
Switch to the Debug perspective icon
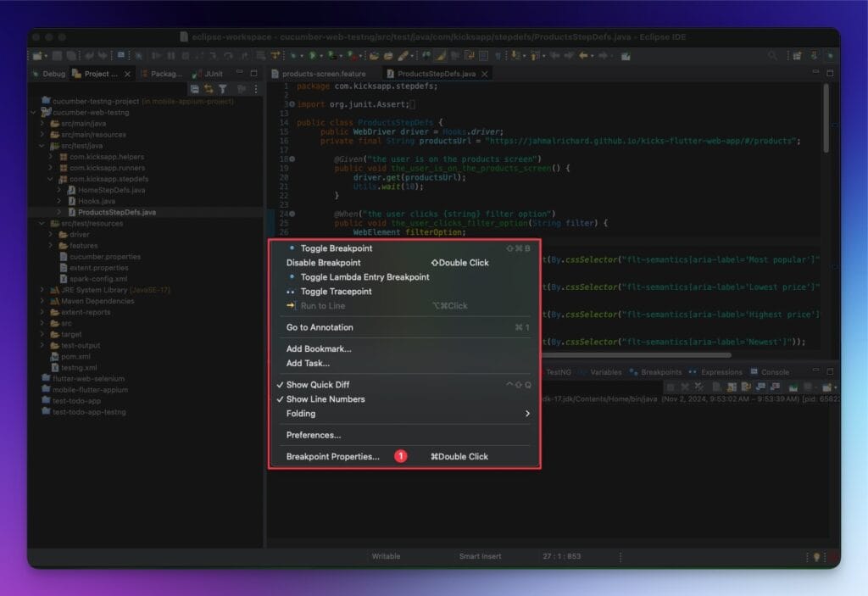tap(830, 55)
